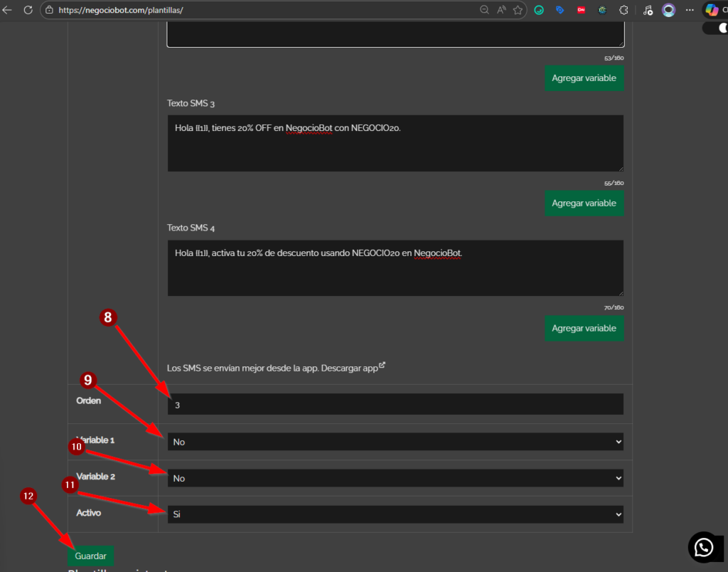728x572 pixels.
Task: Open the Variable 1 dropdown
Action: 395,442
